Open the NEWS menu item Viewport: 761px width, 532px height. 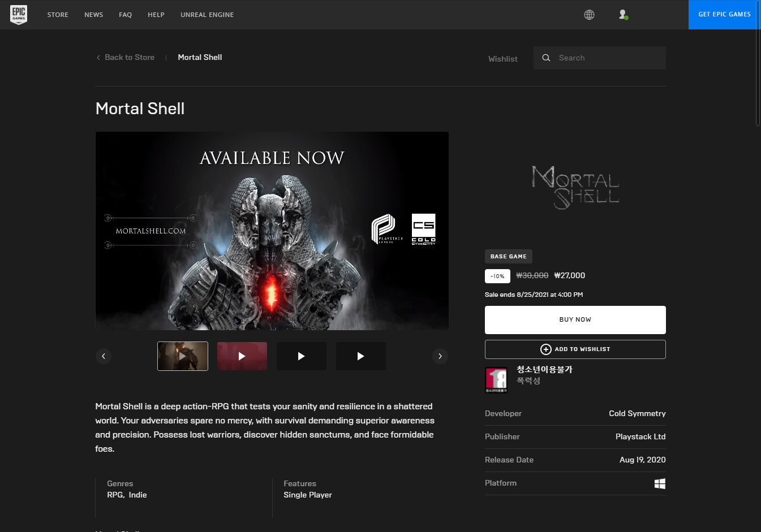pyautogui.click(x=93, y=15)
